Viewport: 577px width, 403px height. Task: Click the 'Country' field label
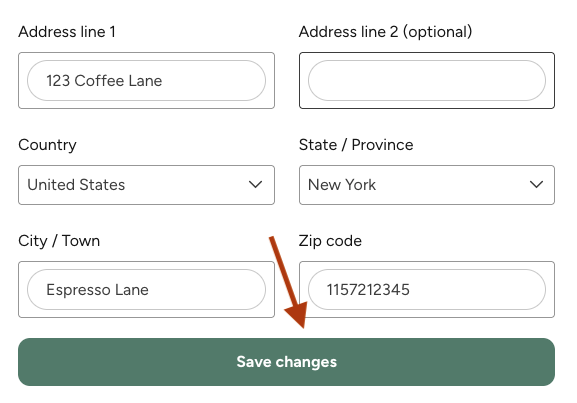pos(47,145)
